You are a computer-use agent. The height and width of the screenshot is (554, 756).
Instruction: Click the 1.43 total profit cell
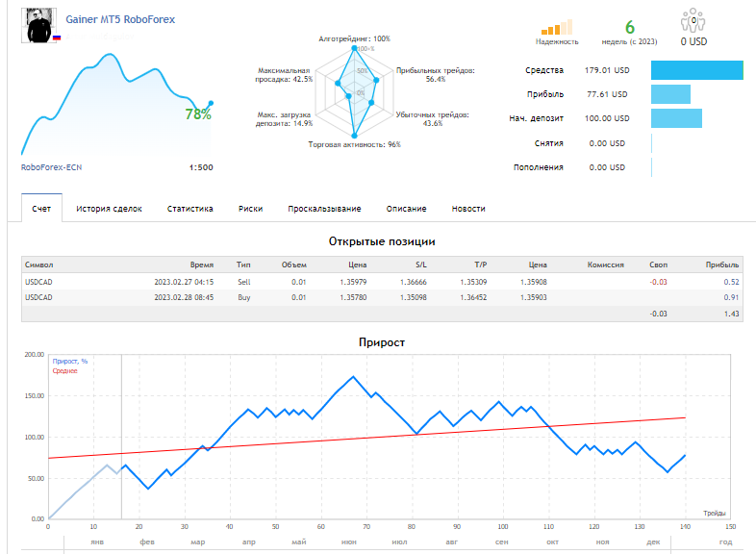point(731,314)
